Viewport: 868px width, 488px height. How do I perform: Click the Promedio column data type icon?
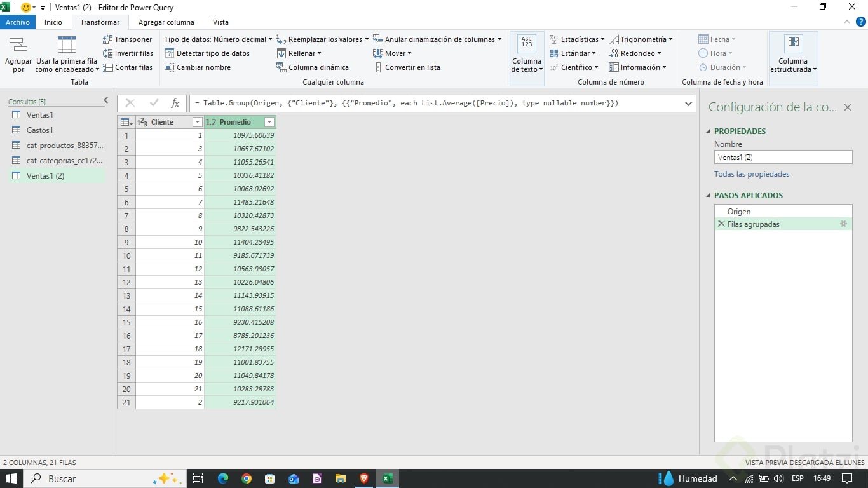pos(211,122)
